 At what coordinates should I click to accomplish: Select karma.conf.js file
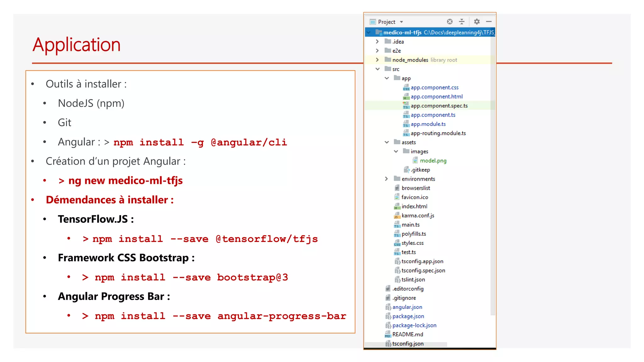coord(418,216)
